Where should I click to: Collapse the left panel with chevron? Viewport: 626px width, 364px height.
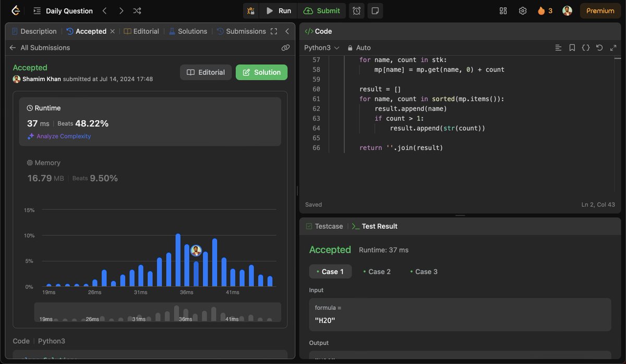click(x=287, y=31)
